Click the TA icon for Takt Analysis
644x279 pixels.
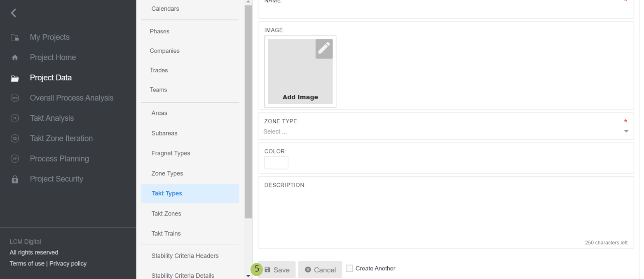15,118
